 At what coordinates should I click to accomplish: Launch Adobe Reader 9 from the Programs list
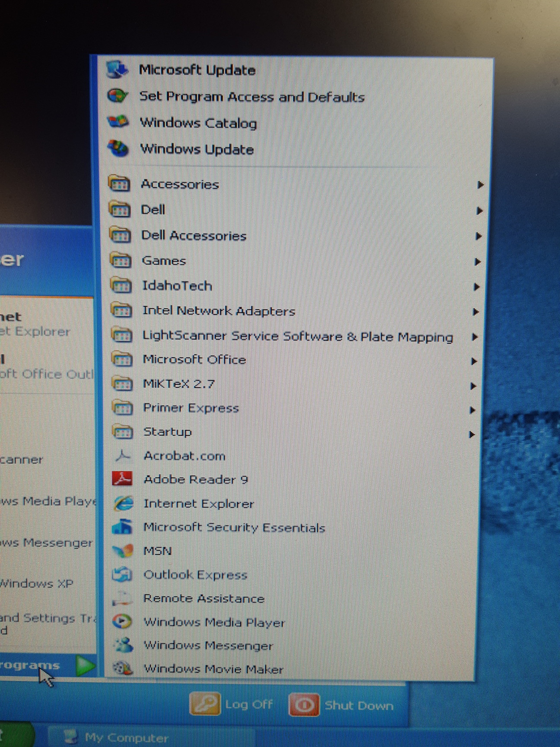click(196, 479)
